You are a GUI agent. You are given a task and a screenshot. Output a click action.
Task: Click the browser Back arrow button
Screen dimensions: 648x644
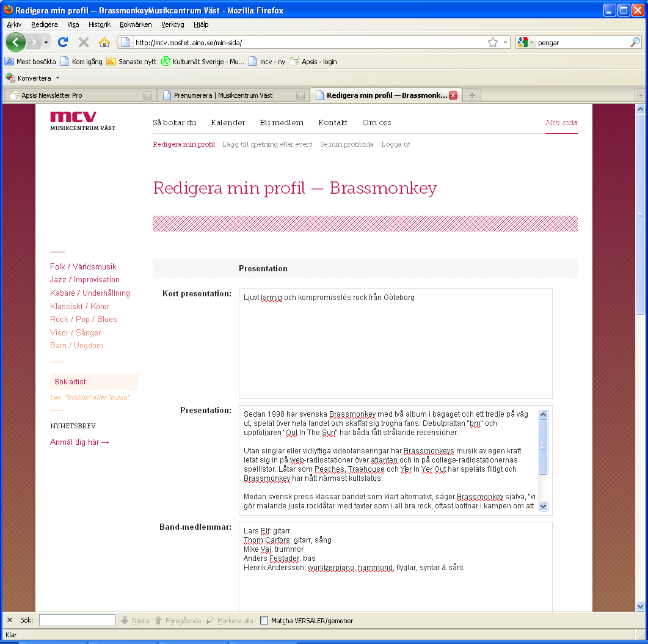point(16,42)
